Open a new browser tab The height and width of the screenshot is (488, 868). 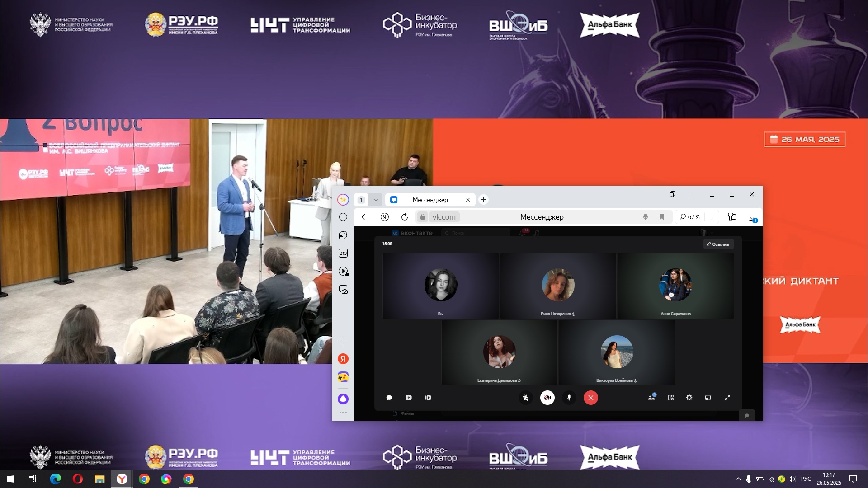tap(483, 200)
